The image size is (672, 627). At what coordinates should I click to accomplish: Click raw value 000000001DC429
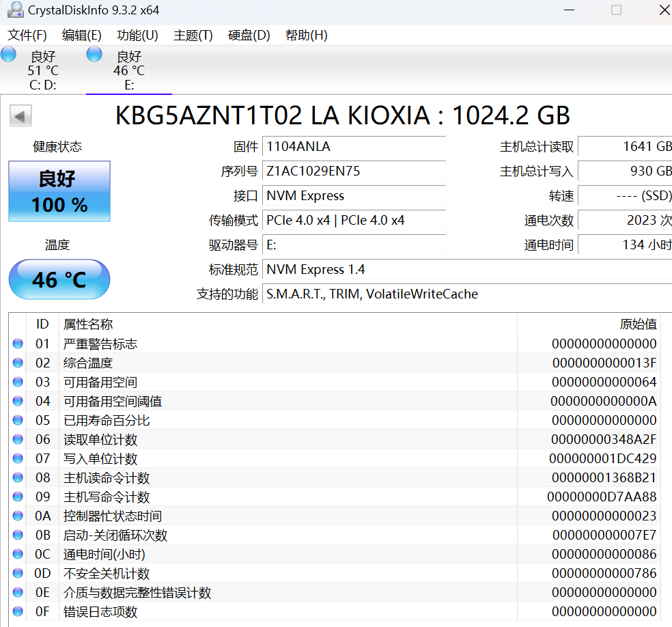[602, 458]
